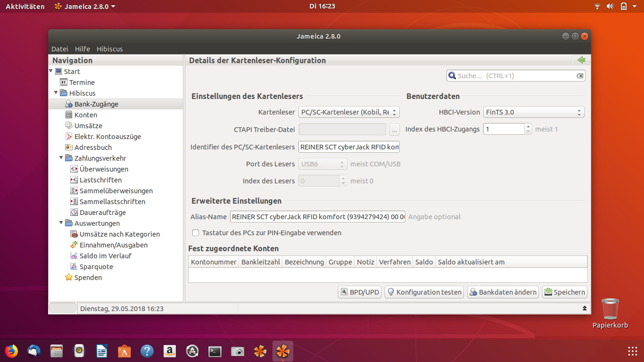Click the Hibiscus folder icon
Screen dimensions: 644x362
coord(64,93)
